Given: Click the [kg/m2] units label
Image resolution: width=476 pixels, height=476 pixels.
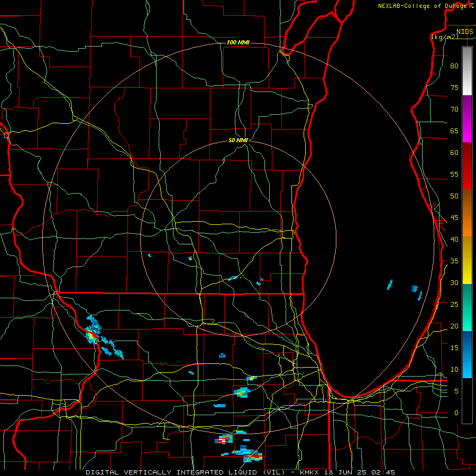Looking at the screenshot, I should tap(445, 37).
